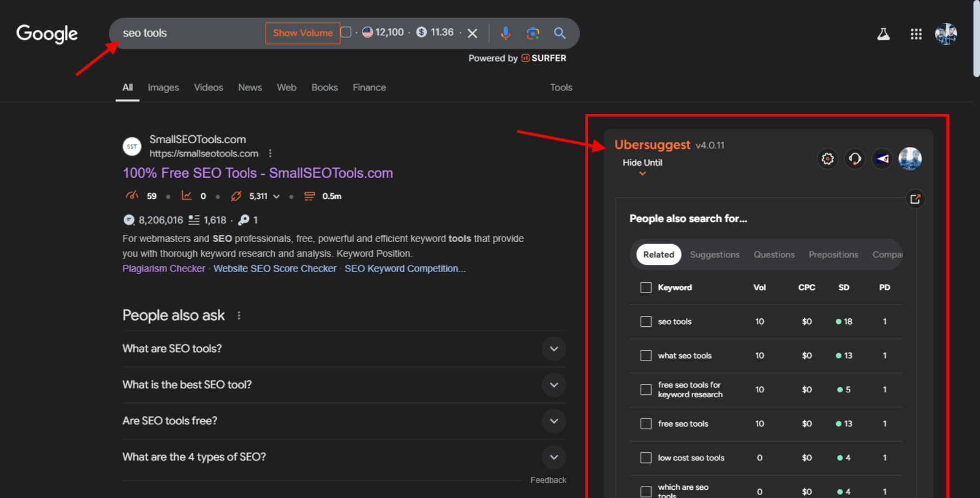This screenshot has width=980, height=498.
Task: Click the Feedback link
Action: coord(548,480)
